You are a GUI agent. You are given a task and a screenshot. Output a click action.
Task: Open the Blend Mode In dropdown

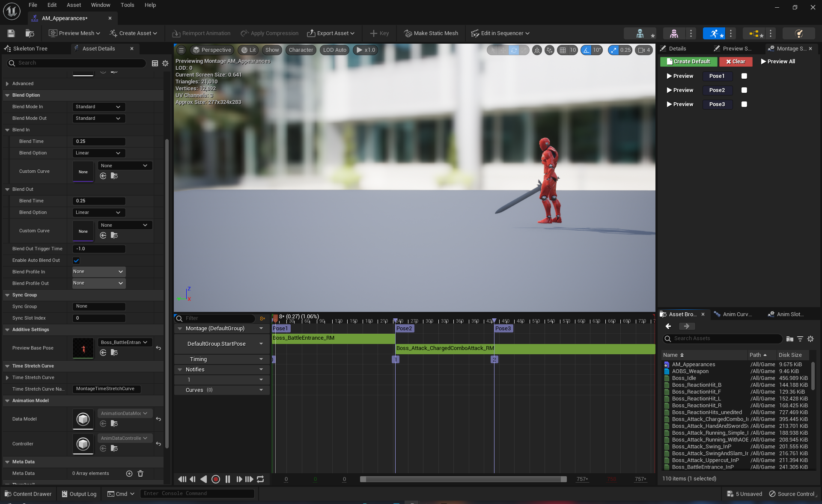(x=98, y=107)
